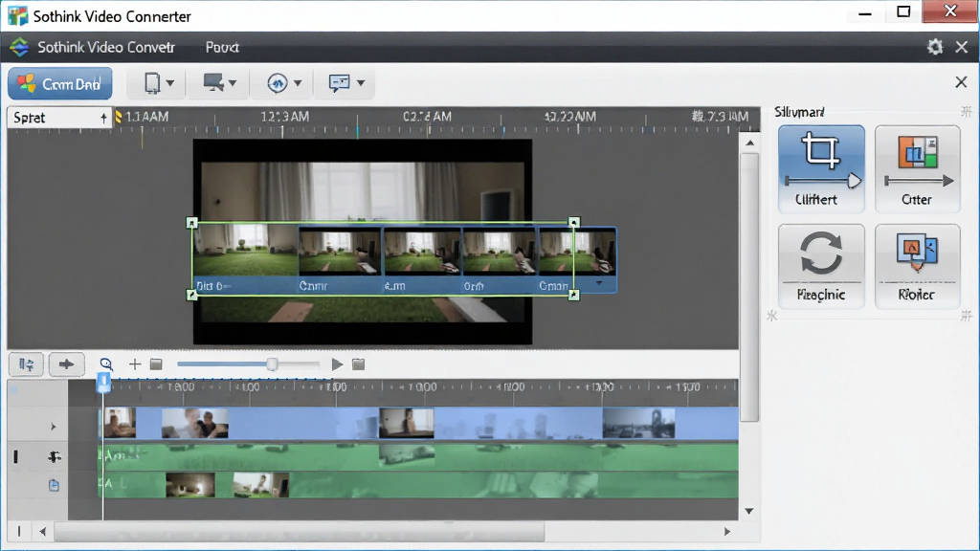
Task: Select the dark room thumbnail on the bottom track
Action: pos(190,485)
